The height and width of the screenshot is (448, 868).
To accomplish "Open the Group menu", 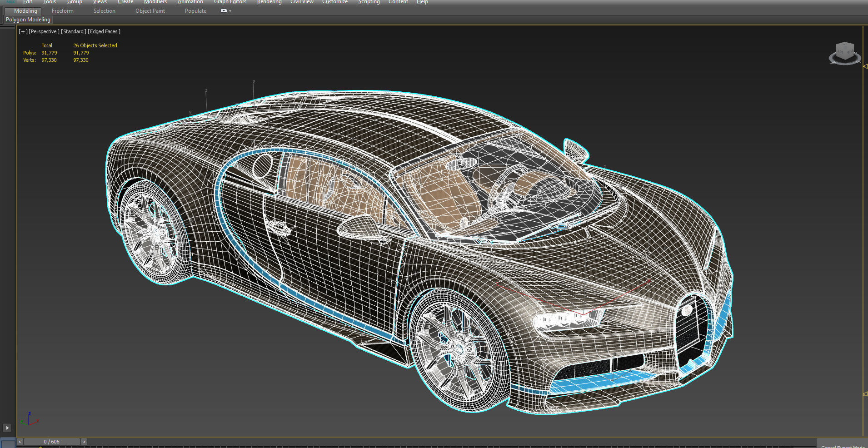I will click(x=75, y=2).
